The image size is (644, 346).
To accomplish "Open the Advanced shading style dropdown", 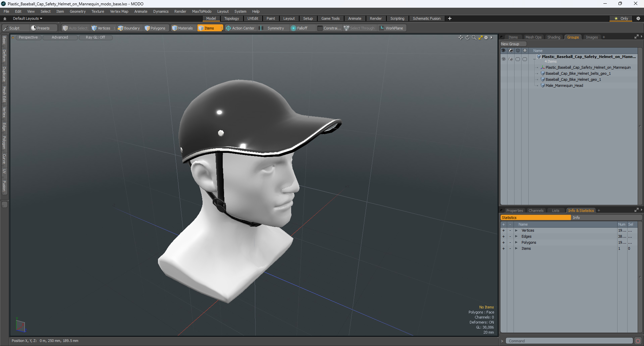I will pyautogui.click(x=60, y=38).
